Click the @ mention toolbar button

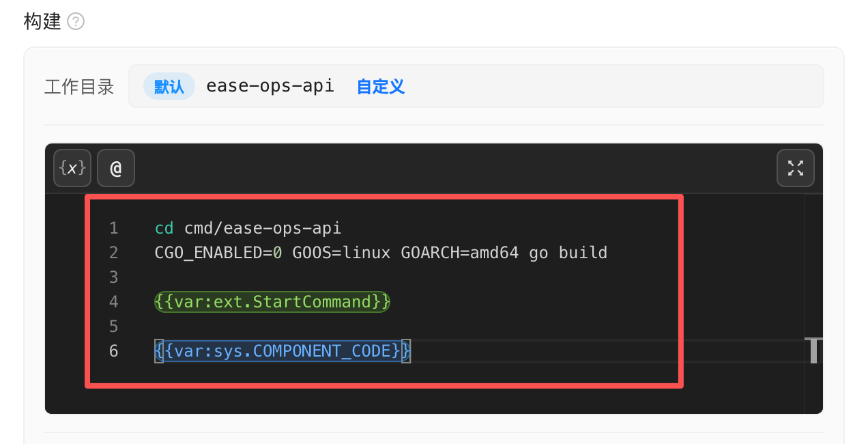click(116, 168)
